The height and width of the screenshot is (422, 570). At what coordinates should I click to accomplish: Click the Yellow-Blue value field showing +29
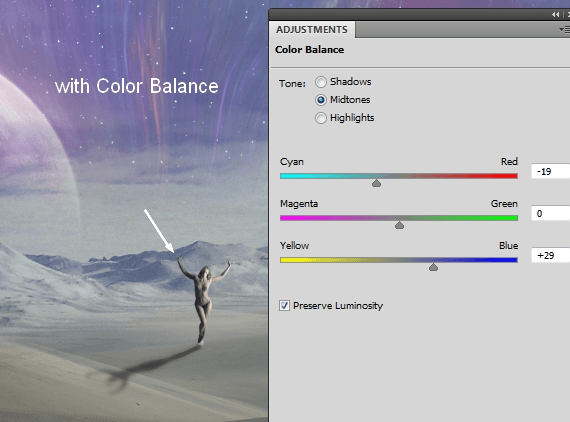click(x=550, y=255)
